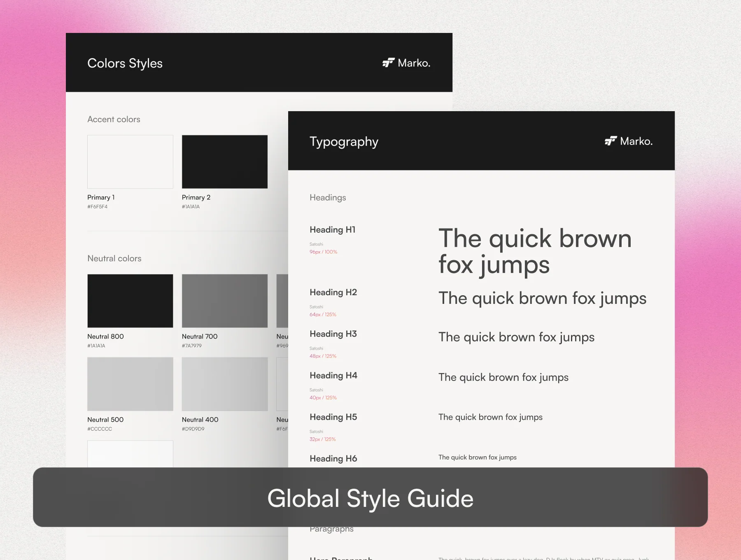Click the '#D9D9D9' hex code

point(193,429)
